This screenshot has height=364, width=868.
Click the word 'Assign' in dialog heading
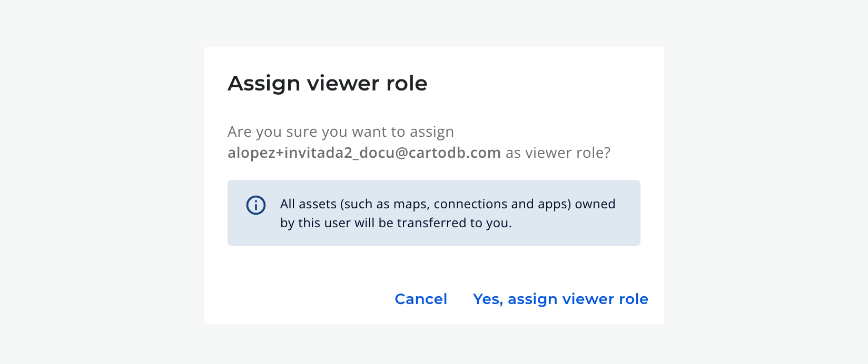coord(264,84)
